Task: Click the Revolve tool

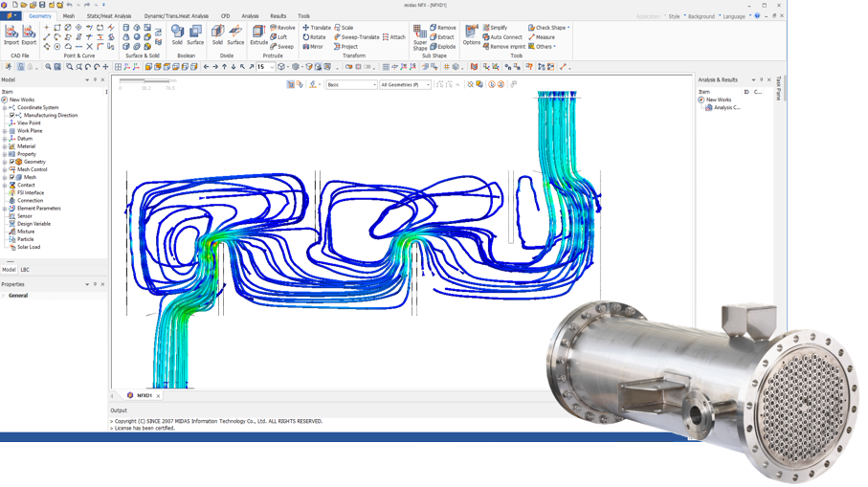Action: [x=282, y=28]
